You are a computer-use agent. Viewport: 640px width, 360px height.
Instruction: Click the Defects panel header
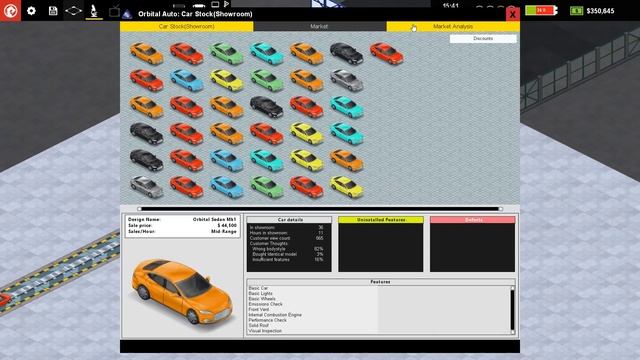coord(473,220)
